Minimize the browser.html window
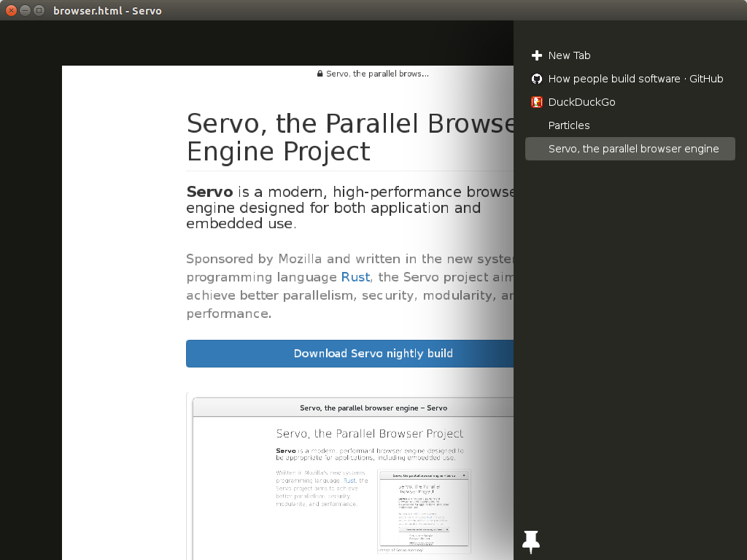 point(26,10)
